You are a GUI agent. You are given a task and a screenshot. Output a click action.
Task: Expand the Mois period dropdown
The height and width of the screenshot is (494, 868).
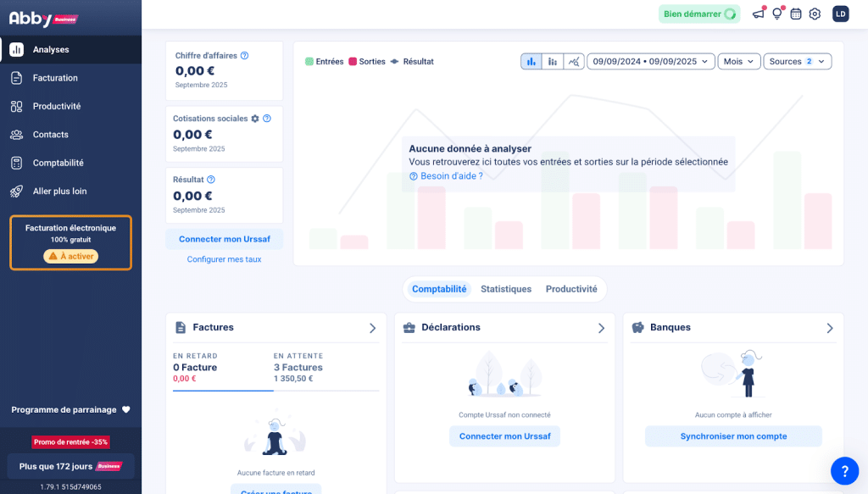(x=738, y=62)
